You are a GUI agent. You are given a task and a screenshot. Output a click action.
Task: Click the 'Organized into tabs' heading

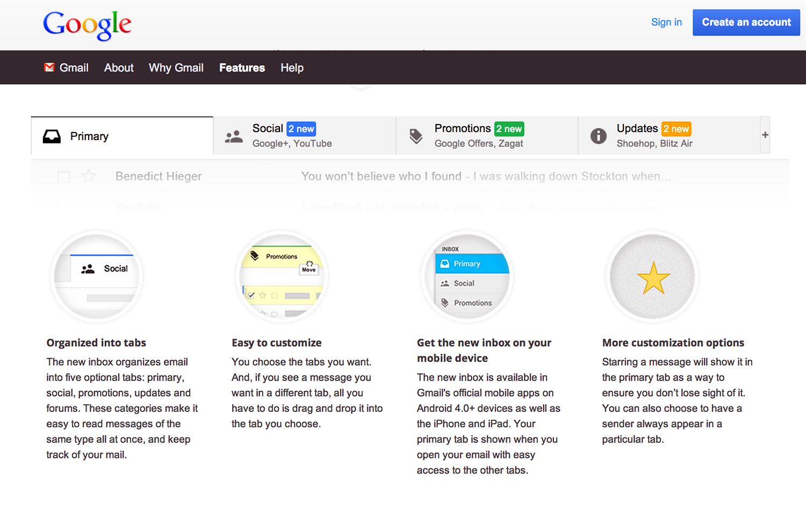[x=96, y=342]
